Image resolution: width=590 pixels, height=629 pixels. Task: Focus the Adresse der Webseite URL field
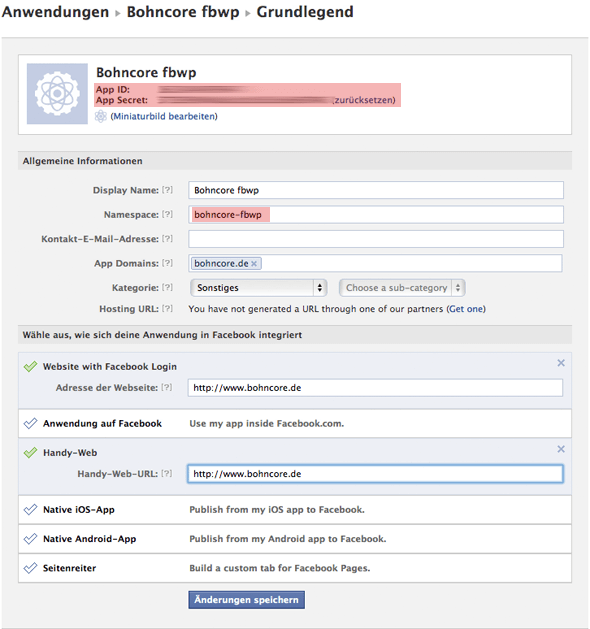[x=375, y=388]
